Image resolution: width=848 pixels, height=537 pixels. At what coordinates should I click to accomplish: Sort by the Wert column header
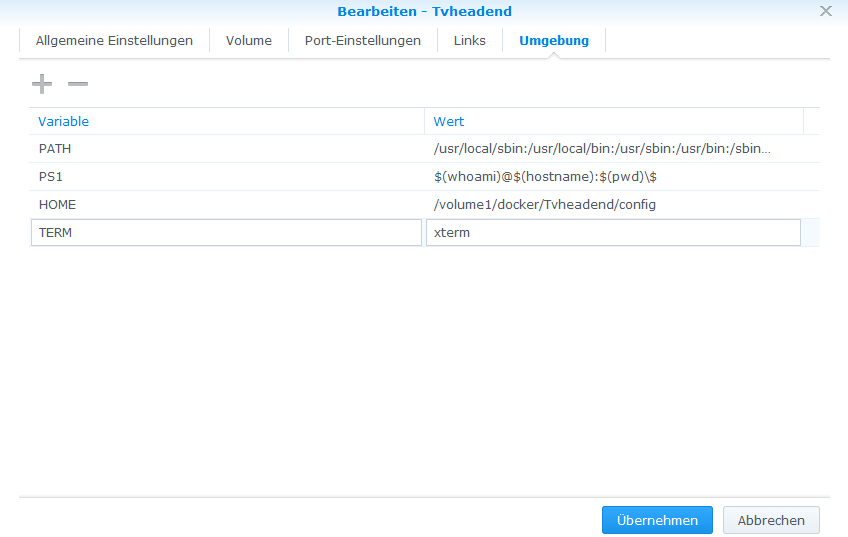[614, 121]
